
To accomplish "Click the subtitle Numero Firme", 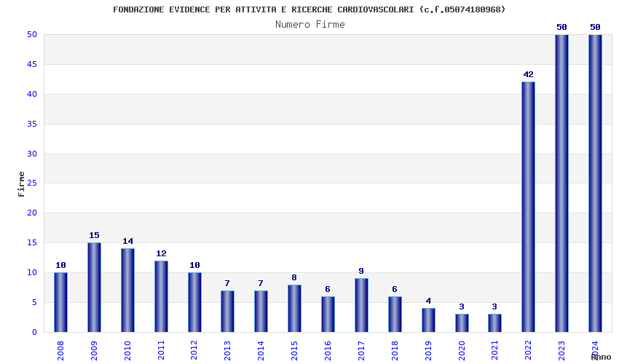I will [x=310, y=25].
